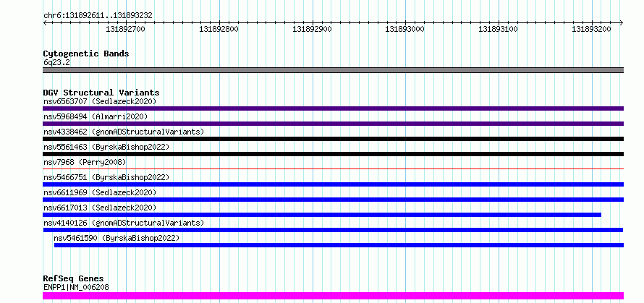Screen dimensions: 644x303
Task: Click the magenta ENPP1 gene bar
Action: (x=333, y=296)
